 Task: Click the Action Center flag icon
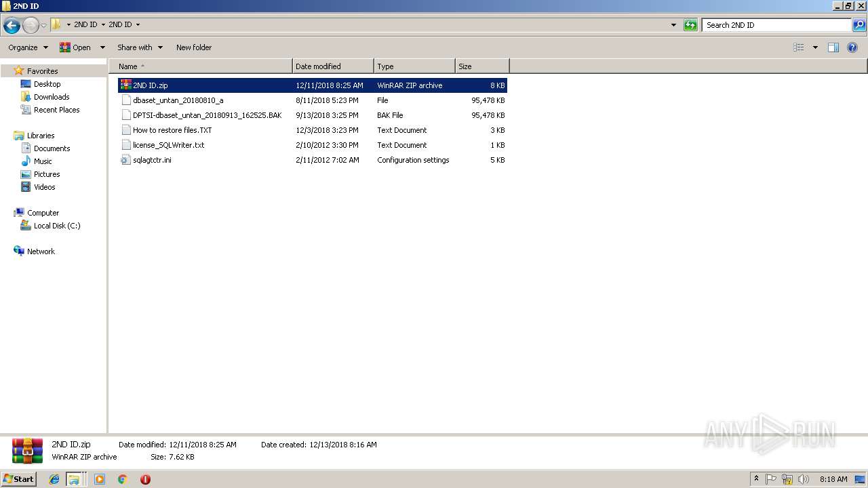coord(771,479)
